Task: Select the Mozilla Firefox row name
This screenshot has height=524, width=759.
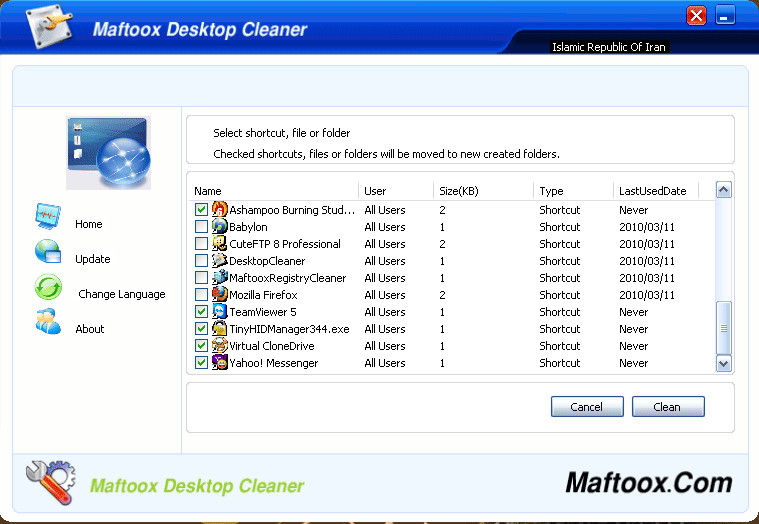Action: [x=263, y=295]
